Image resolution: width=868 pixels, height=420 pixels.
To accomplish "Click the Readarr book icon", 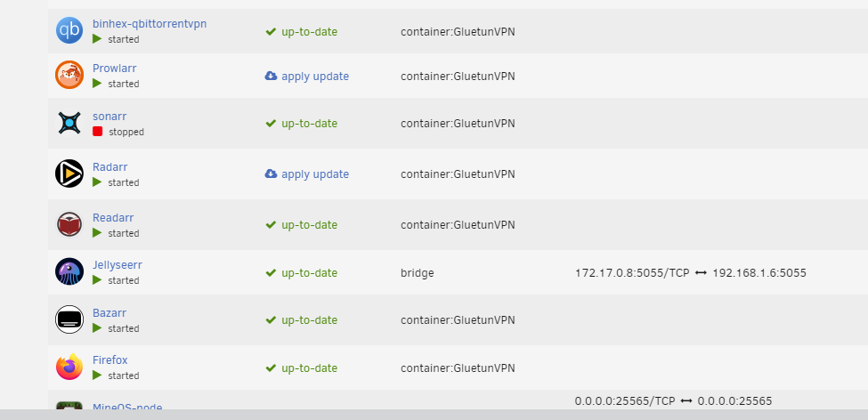I will [69, 224].
